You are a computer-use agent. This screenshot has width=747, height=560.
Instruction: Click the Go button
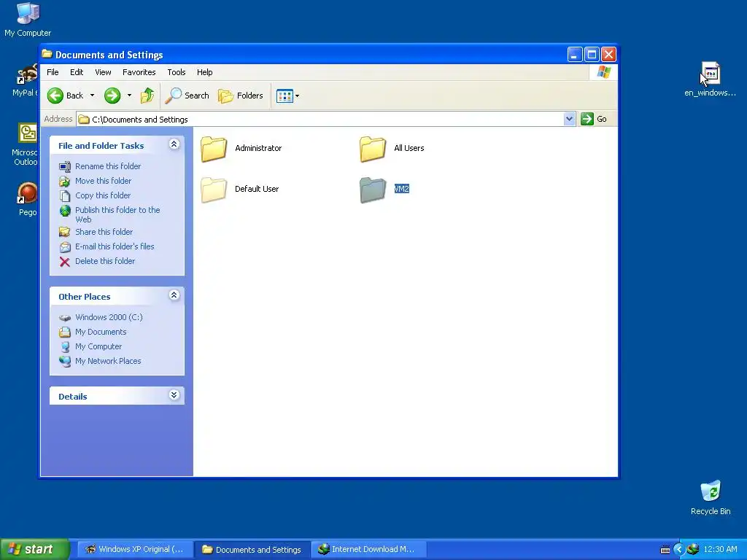pyautogui.click(x=594, y=119)
